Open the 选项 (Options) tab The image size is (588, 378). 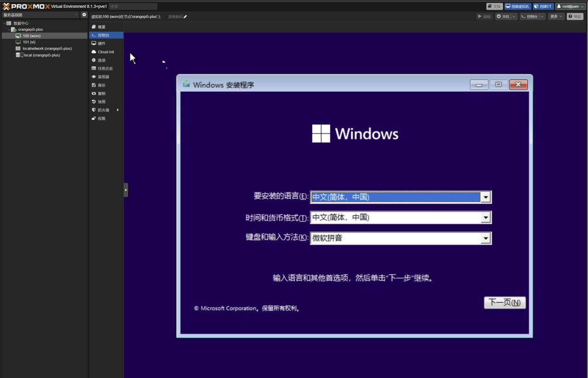(x=106, y=60)
